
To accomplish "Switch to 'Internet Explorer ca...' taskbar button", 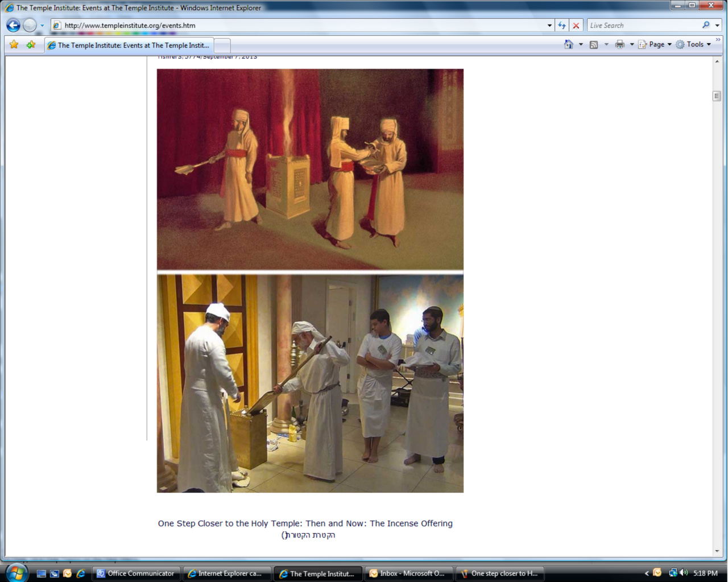I will pyautogui.click(x=227, y=573).
